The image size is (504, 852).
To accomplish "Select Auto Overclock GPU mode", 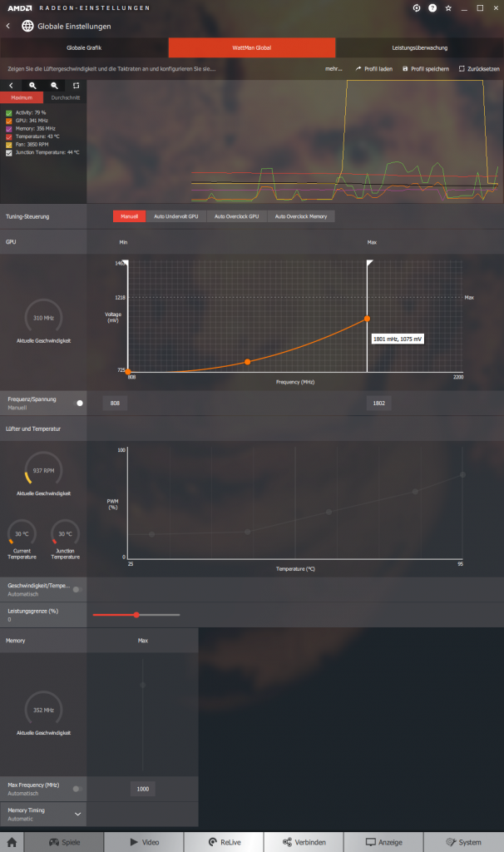I will (x=237, y=216).
